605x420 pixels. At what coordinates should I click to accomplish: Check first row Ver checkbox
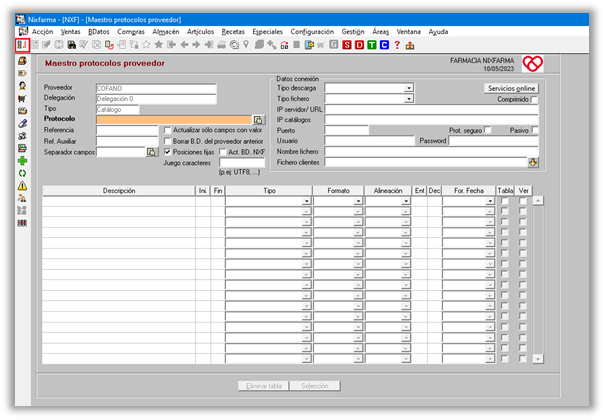coord(522,201)
